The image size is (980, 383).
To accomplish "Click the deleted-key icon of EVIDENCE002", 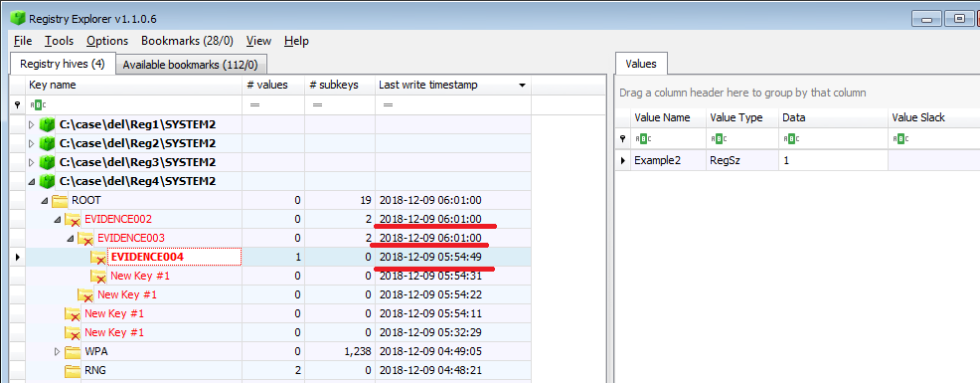I will [73, 220].
